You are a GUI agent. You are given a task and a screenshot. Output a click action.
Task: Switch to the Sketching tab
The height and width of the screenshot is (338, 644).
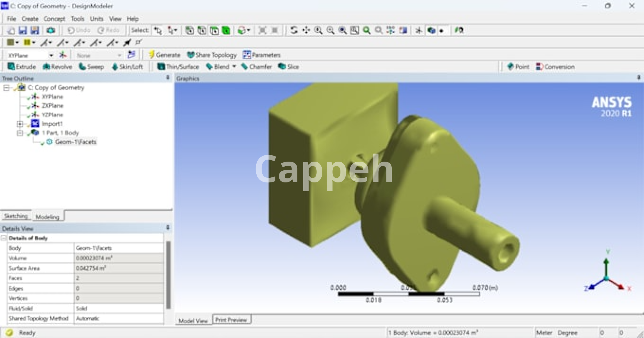16,216
